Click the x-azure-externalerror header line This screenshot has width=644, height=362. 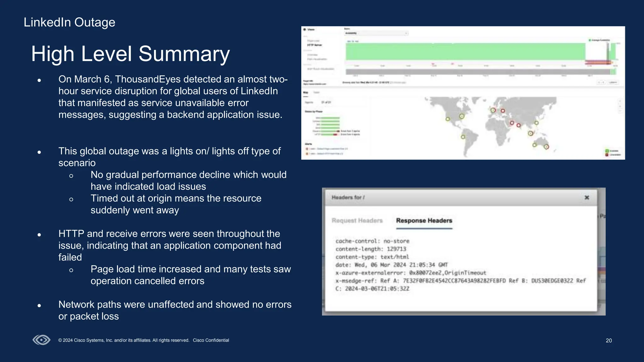tap(410, 273)
